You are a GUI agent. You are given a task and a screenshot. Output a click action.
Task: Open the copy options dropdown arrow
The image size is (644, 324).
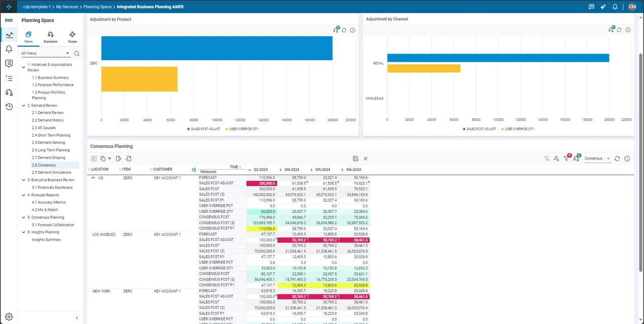109,158
